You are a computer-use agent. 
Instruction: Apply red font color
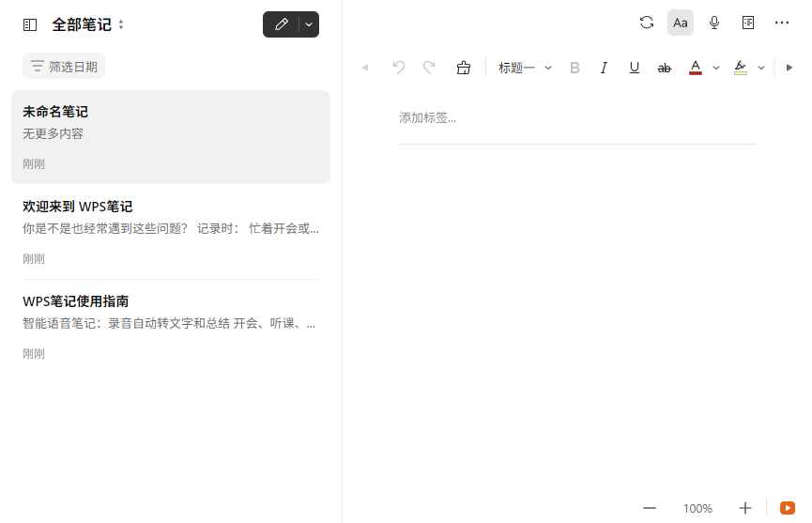tap(696, 68)
